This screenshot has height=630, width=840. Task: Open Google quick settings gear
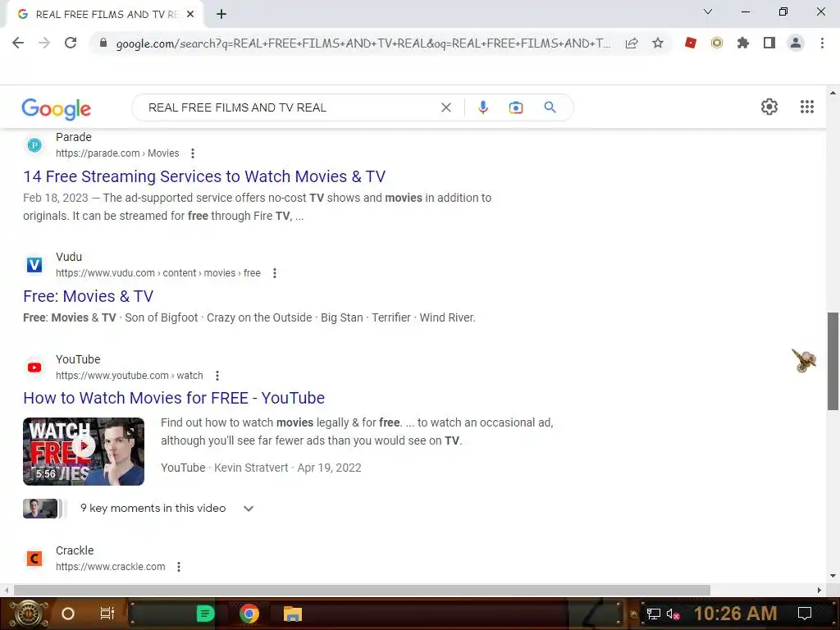click(x=769, y=107)
